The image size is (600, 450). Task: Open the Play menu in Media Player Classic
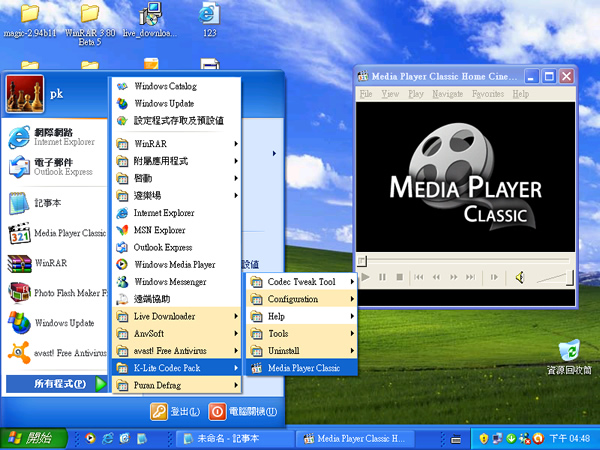point(416,94)
